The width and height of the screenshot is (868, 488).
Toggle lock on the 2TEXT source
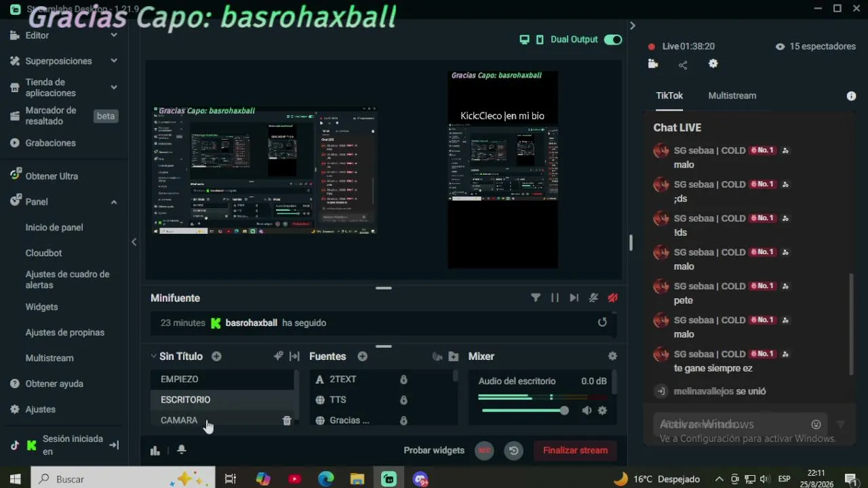[403, 380]
